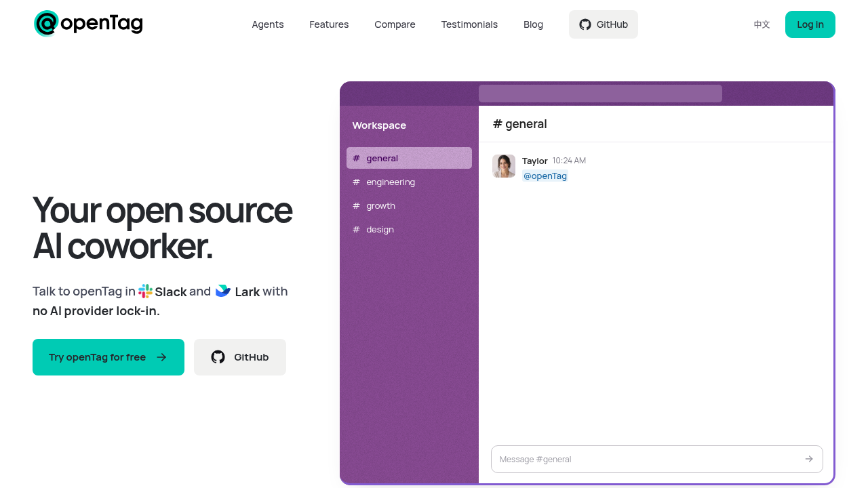Switch language to 中文

[x=762, y=24]
